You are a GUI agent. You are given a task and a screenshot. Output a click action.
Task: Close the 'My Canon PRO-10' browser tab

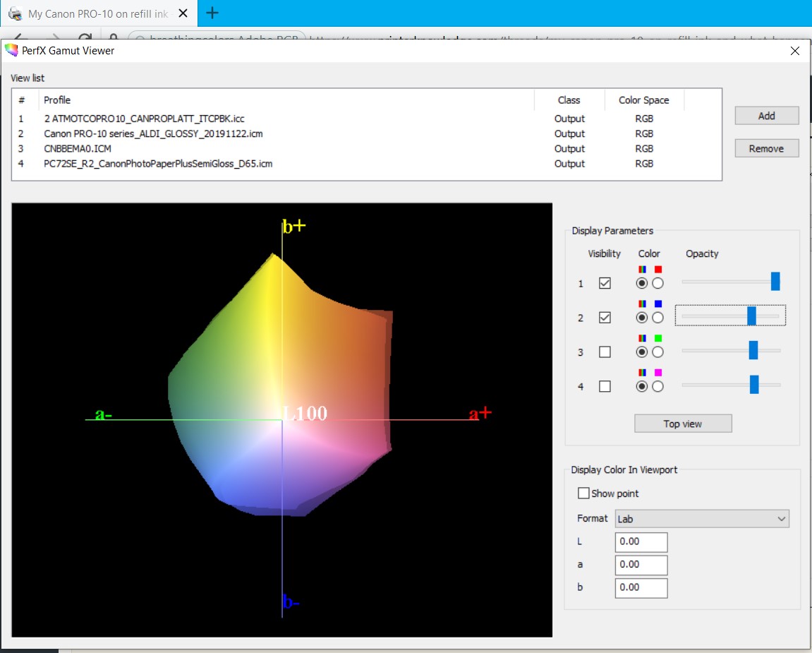182,13
